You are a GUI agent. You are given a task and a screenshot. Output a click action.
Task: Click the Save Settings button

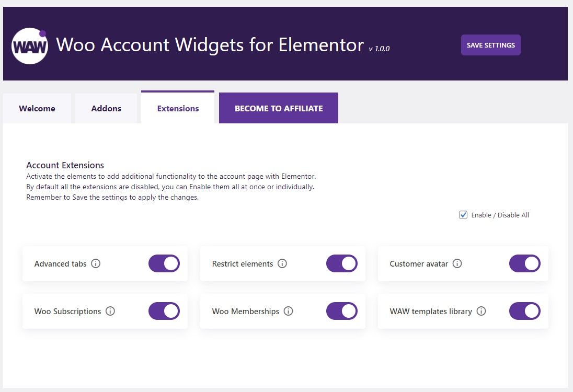point(491,45)
